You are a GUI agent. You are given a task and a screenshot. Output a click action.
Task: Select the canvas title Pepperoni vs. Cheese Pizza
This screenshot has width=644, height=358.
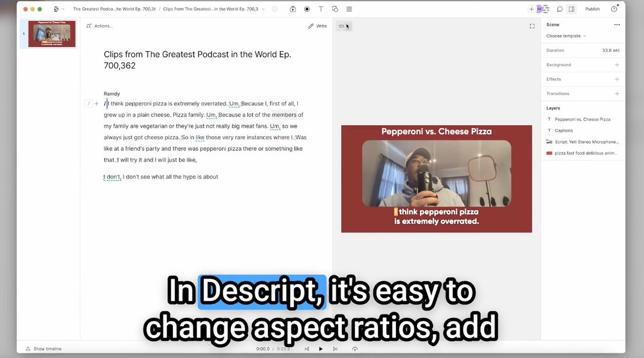(436, 131)
